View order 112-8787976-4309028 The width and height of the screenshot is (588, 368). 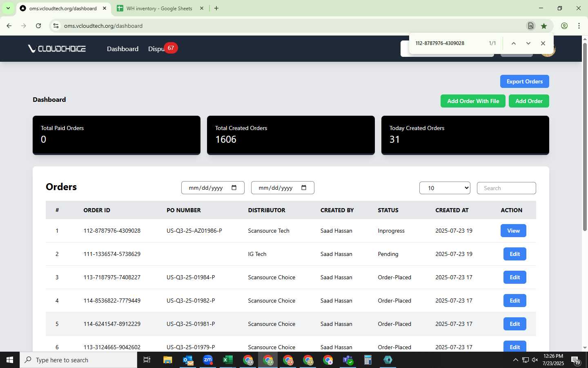(513, 231)
